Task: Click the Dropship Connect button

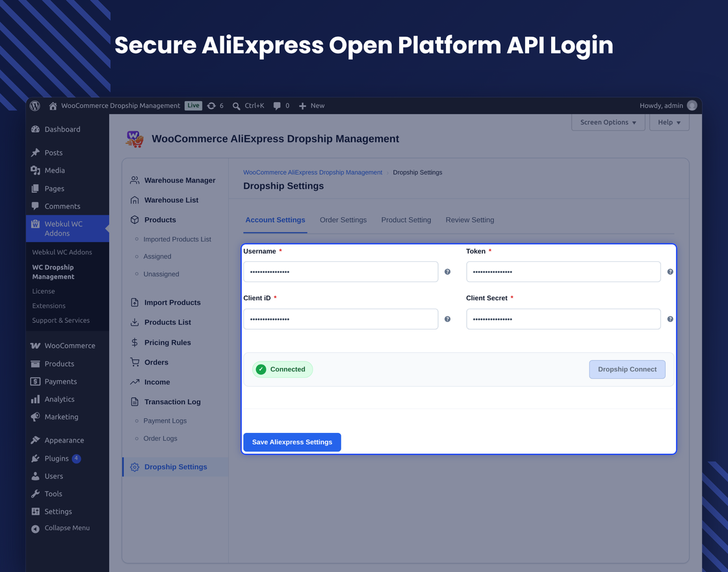Action: tap(627, 370)
